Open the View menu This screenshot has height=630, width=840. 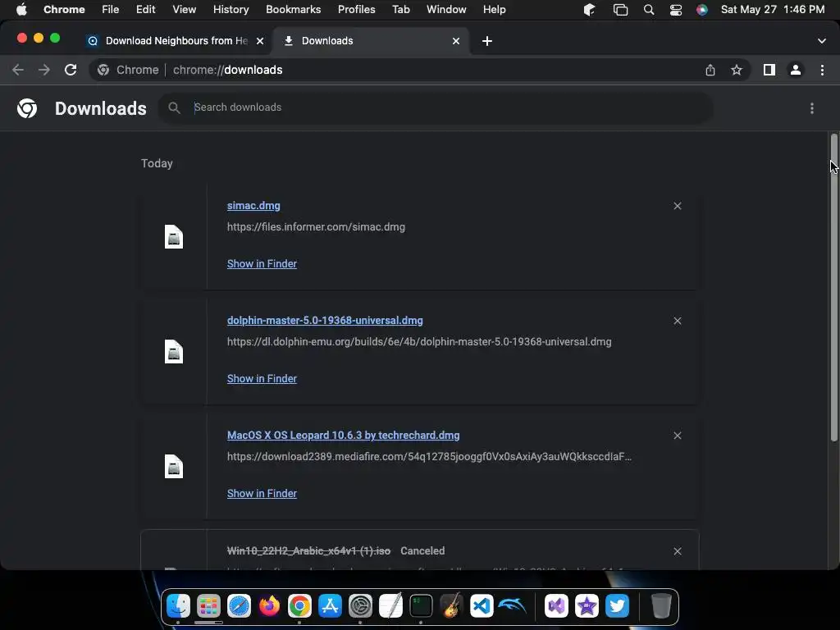click(184, 10)
